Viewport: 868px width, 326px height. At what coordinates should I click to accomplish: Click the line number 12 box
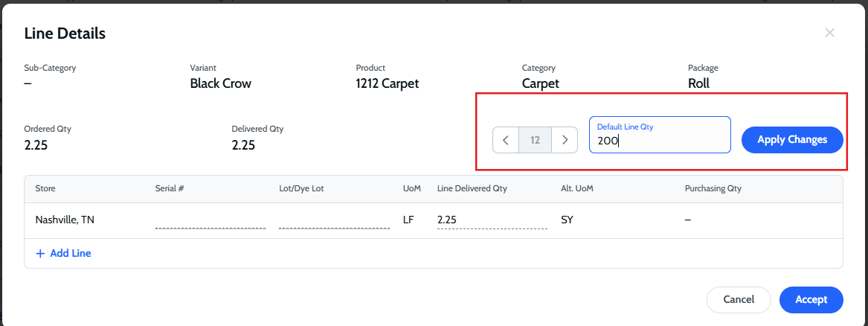click(x=535, y=139)
